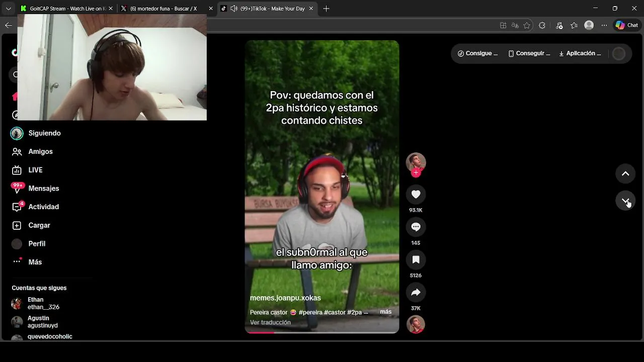Open the comments bubble showing 145
Image resolution: width=644 pixels, height=362 pixels.
point(416,227)
